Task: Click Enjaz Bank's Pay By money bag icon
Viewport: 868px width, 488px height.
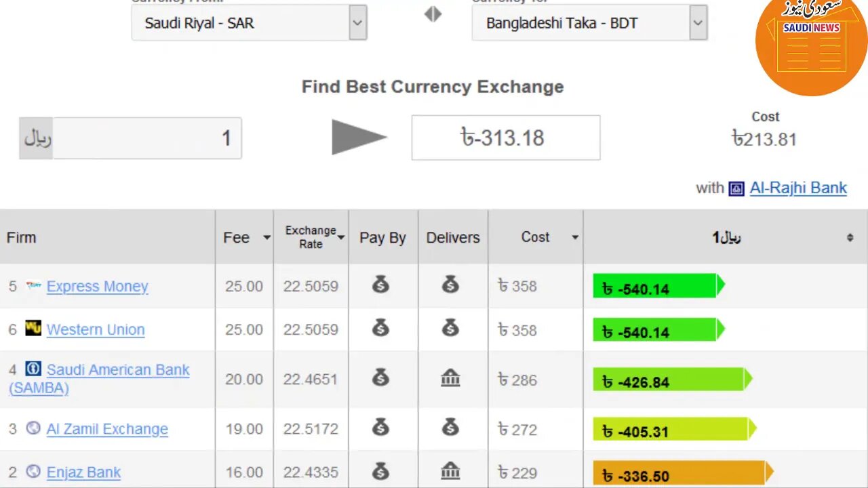Action: pos(380,470)
